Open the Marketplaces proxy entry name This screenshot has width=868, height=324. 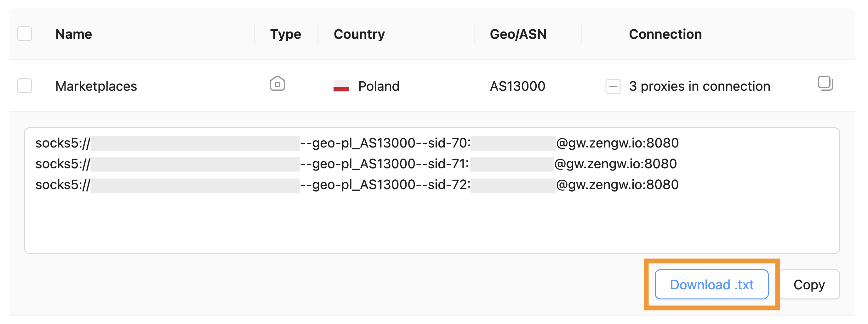[x=96, y=86]
